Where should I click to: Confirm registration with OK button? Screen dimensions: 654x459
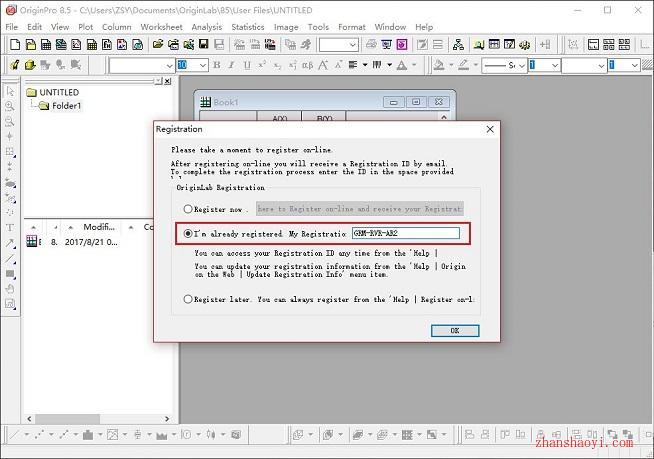[x=455, y=330]
